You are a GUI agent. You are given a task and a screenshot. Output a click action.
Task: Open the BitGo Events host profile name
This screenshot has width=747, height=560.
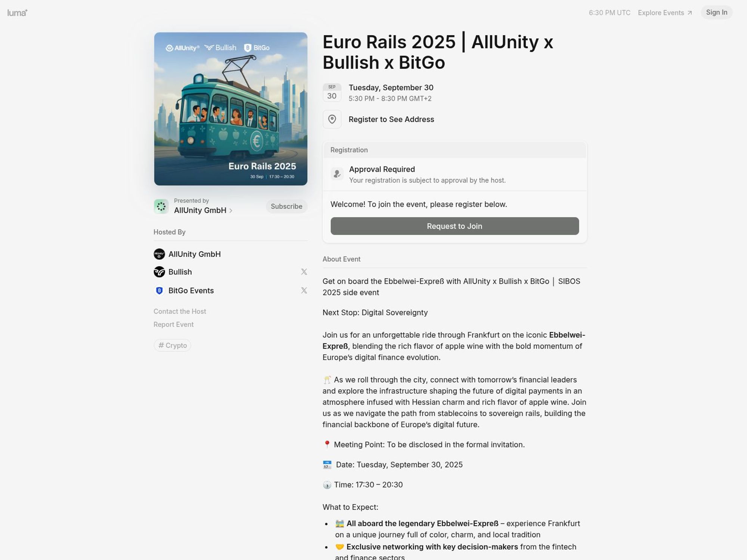point(191,290)
